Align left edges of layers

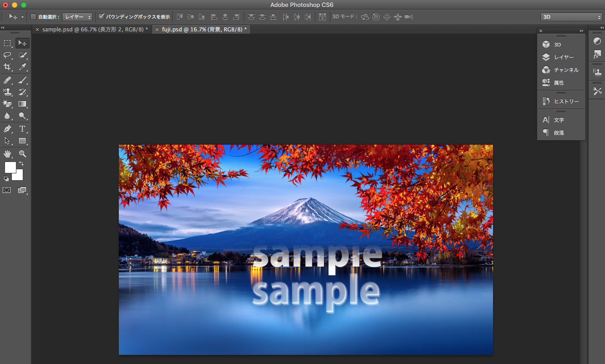point(214,17)
